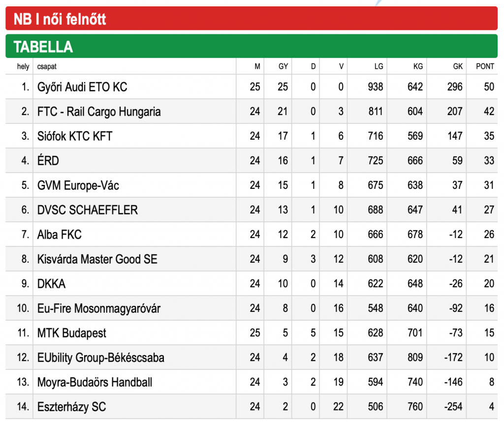Click the csapat column header
504x423 pixels.
point(47,66)
